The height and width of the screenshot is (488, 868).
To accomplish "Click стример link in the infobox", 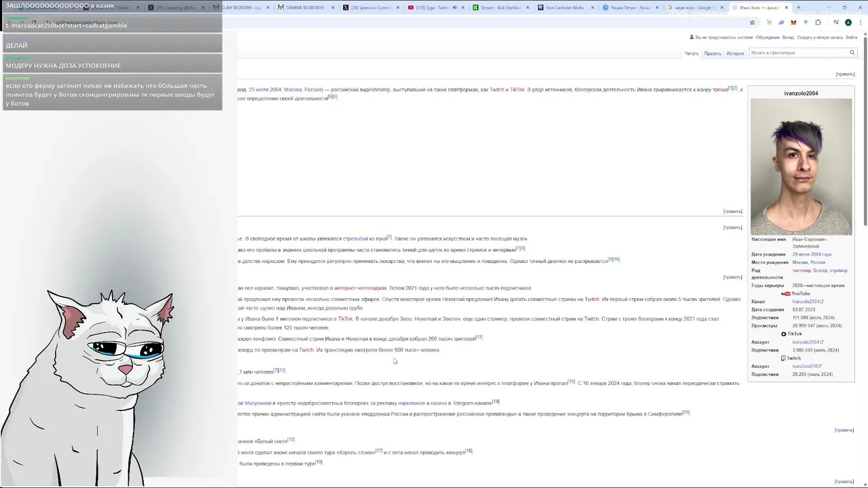I will pos(839,270).
